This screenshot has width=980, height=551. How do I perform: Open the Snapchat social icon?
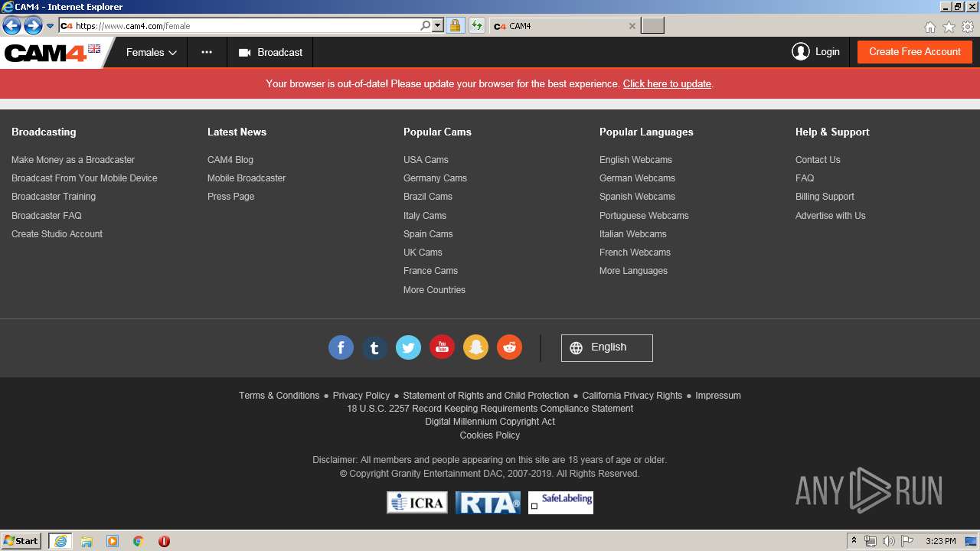coord(475,347)
